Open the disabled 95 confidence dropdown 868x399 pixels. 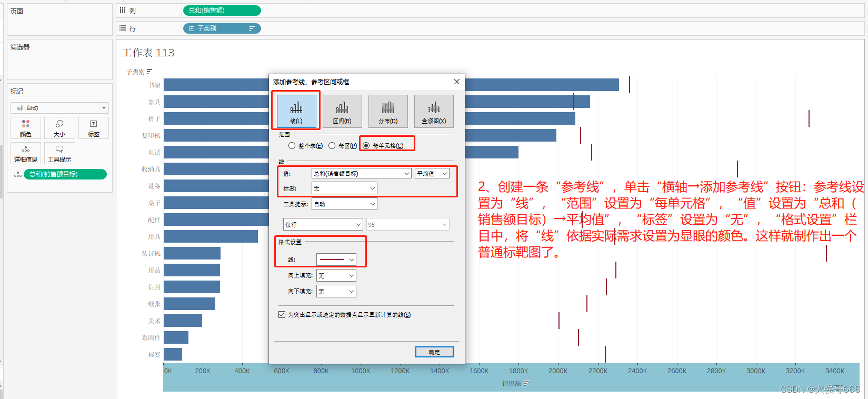pyautogui.click(x=408, y=224)
